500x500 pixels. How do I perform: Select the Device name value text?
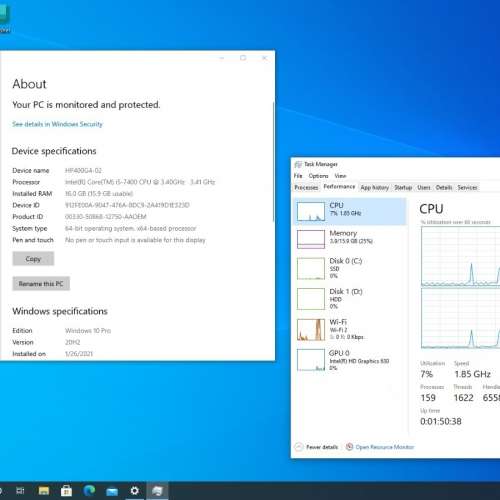(x=83, y=170)
